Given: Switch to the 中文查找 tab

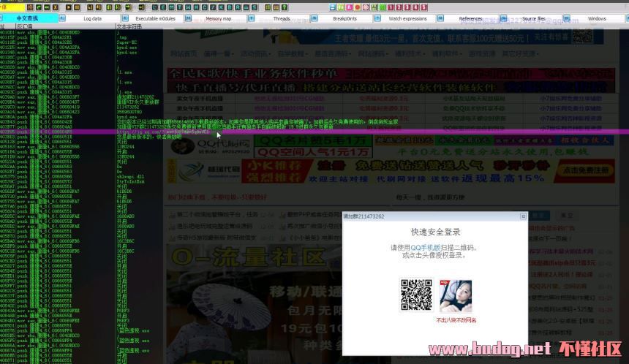Looking at the screenshot, I should 27,18.
